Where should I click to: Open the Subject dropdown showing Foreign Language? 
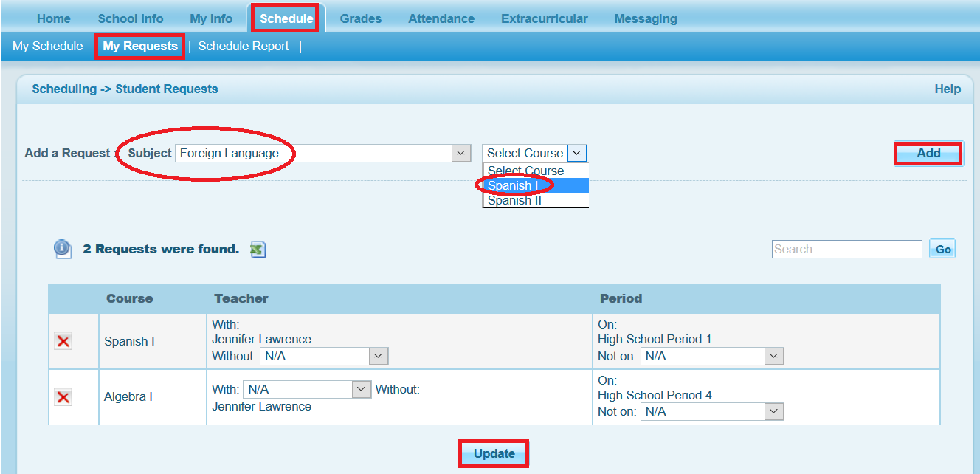(460, 153)
